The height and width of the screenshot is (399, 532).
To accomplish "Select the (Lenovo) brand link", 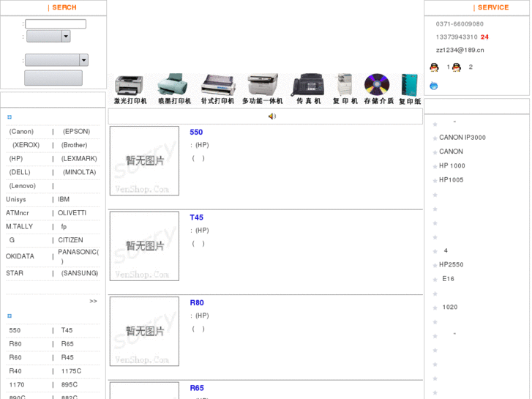I will click(x=23, y=186).
